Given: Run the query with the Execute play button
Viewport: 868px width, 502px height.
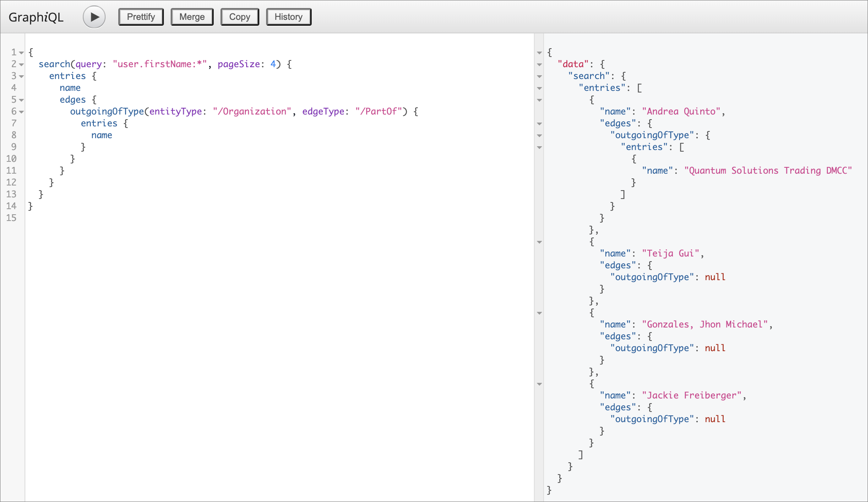Looking at the screenshot, I should [x=94, y=17].
